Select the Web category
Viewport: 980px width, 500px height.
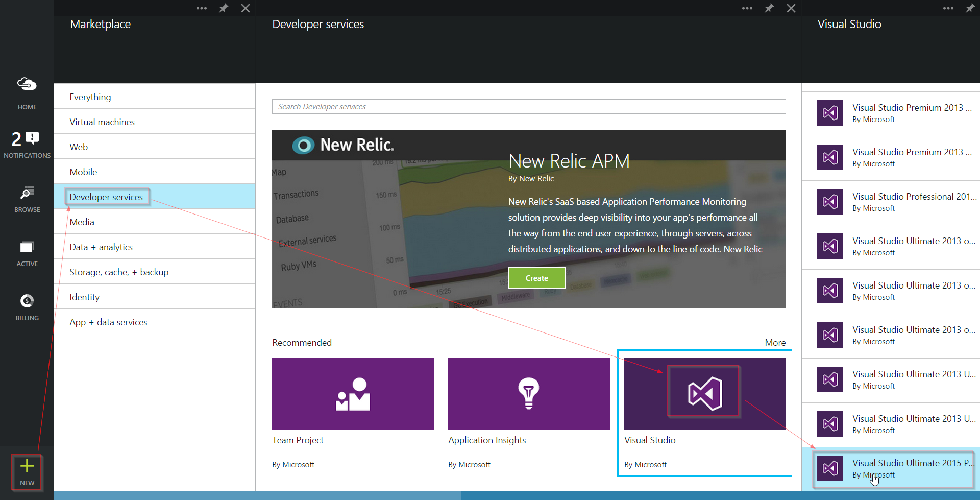tap(155, 147)
